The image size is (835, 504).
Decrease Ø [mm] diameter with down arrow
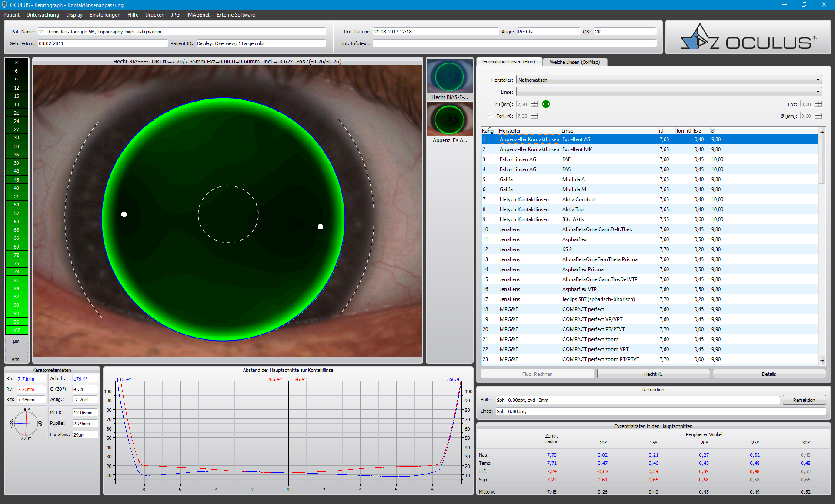click(818, 118)
